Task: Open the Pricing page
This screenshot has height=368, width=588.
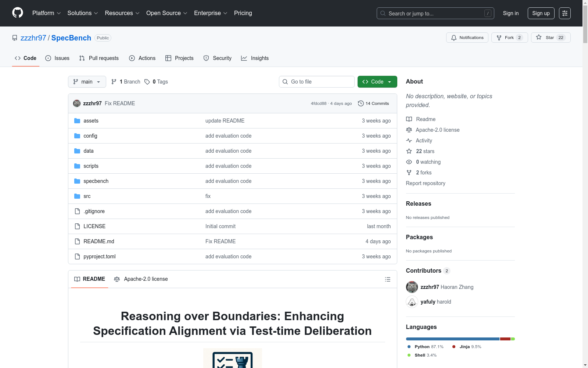Action: [243, 13]
